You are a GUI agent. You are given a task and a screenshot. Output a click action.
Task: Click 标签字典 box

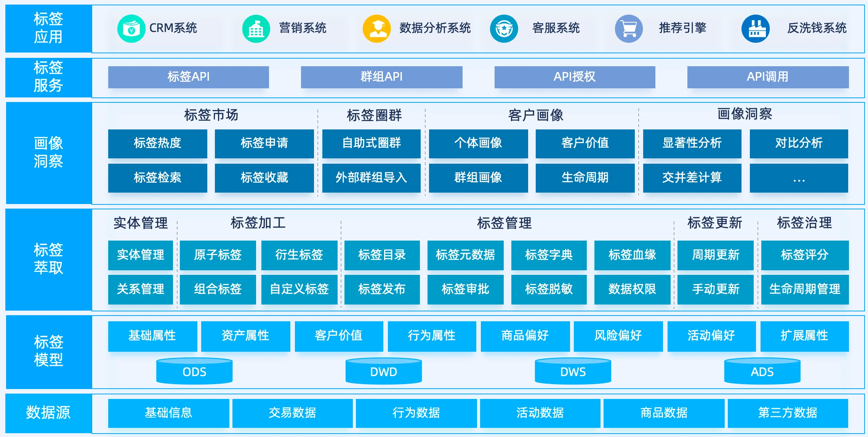[x=549, y=255]
